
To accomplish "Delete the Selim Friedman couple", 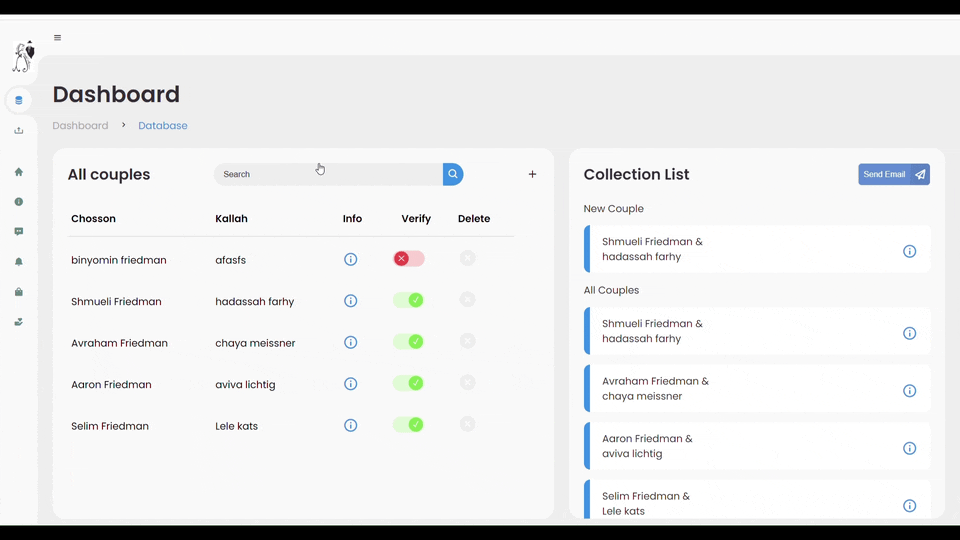I will (x=468, y=424).
